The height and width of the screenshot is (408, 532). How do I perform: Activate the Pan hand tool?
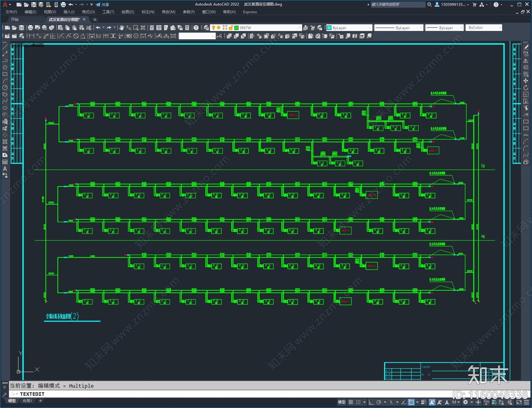coord(122,28)
